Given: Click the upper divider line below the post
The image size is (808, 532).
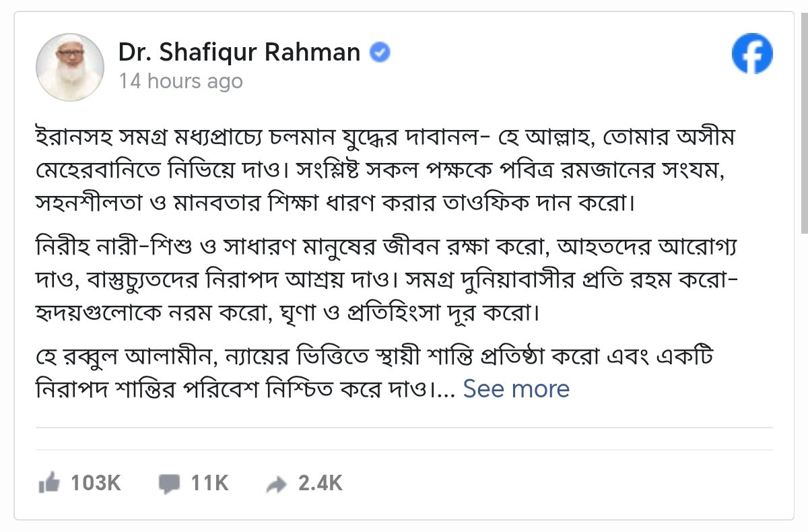Looking at the screenshot, I should pyautogui.click(x=403, y=427).
